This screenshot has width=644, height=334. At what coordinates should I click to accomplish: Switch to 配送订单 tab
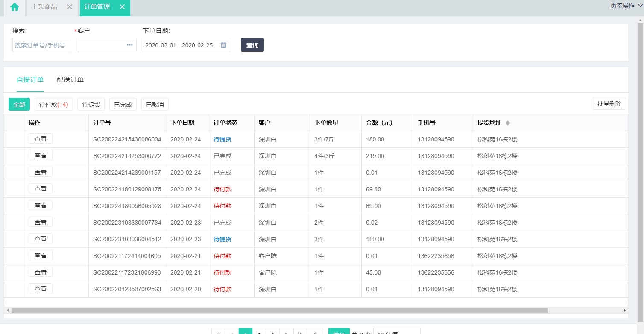70,79
